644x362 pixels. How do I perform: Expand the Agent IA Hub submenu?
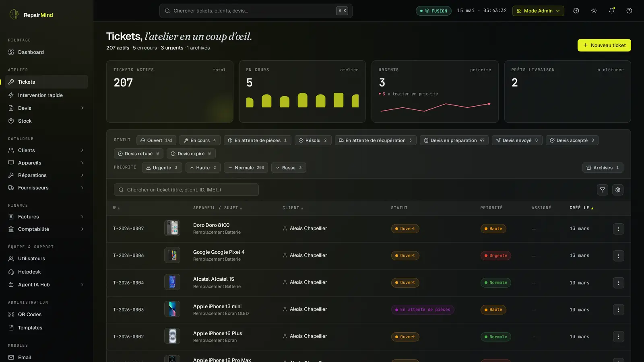point(83,285)
